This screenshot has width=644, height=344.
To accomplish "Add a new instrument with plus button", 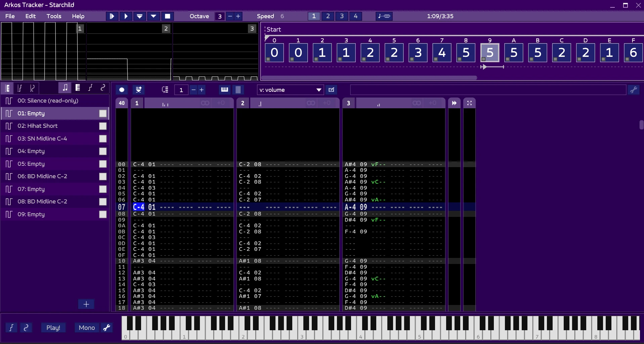I will coord(86,304).
